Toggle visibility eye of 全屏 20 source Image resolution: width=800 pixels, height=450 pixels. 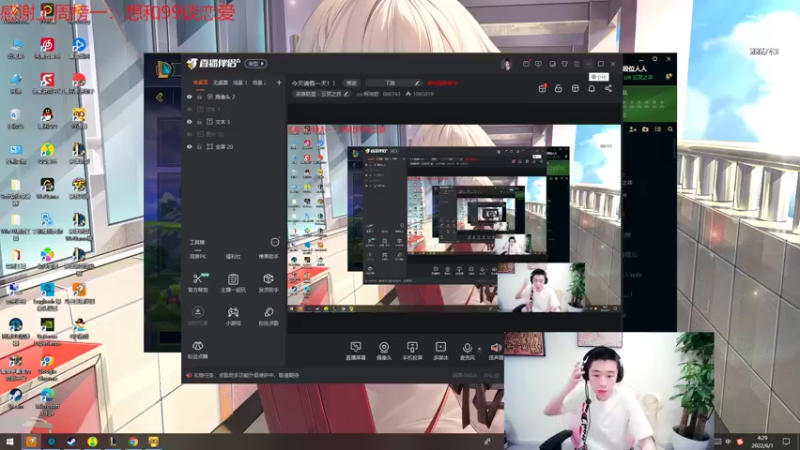tap(189, 146)
